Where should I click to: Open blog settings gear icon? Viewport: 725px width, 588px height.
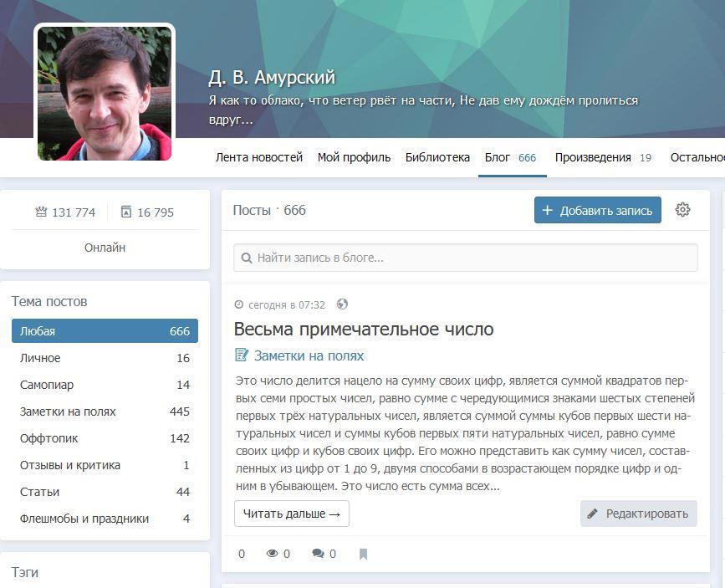(x=682, y=210)
